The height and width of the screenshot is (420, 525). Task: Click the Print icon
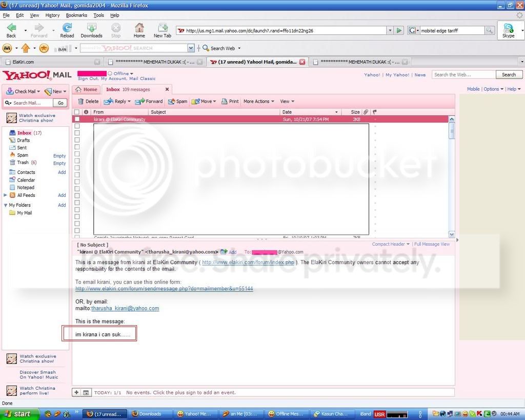(x=225, y=102)
